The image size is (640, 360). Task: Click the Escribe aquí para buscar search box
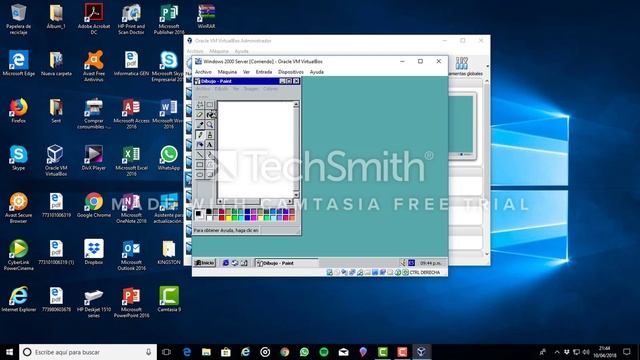88,352
